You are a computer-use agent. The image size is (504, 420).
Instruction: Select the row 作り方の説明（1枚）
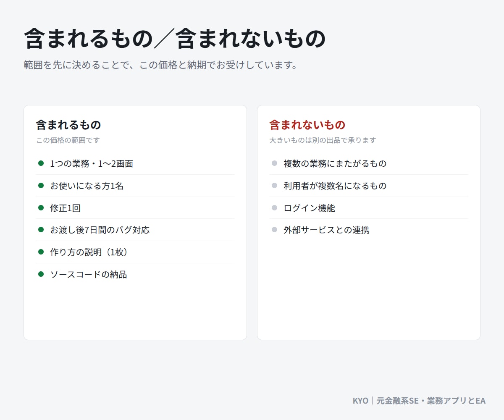[135, 252]
